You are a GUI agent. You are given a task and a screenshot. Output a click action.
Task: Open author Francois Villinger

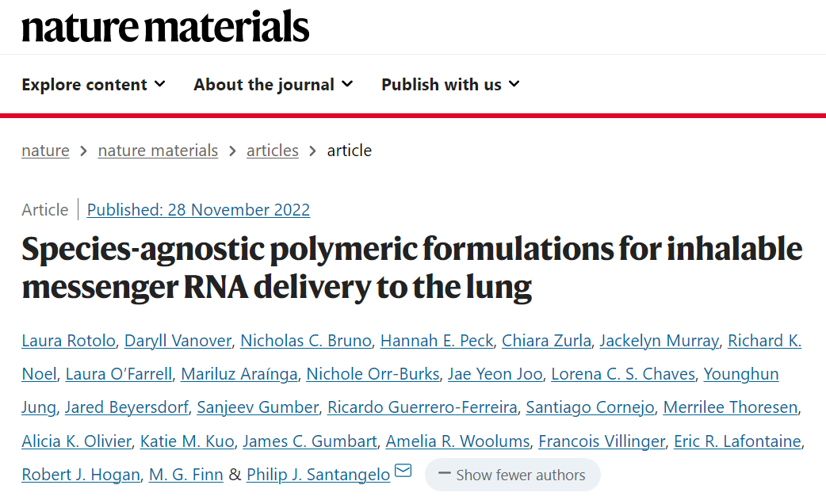602,441
